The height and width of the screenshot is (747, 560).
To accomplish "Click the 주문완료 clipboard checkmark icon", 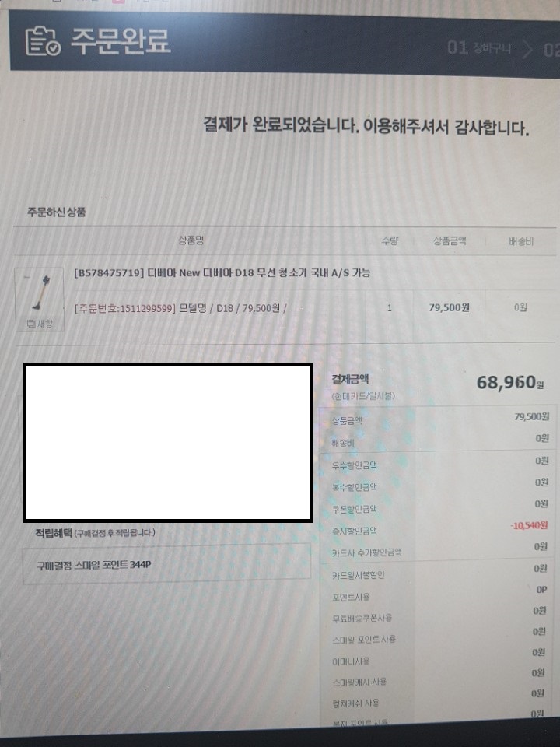I will [x=42, y=41].
